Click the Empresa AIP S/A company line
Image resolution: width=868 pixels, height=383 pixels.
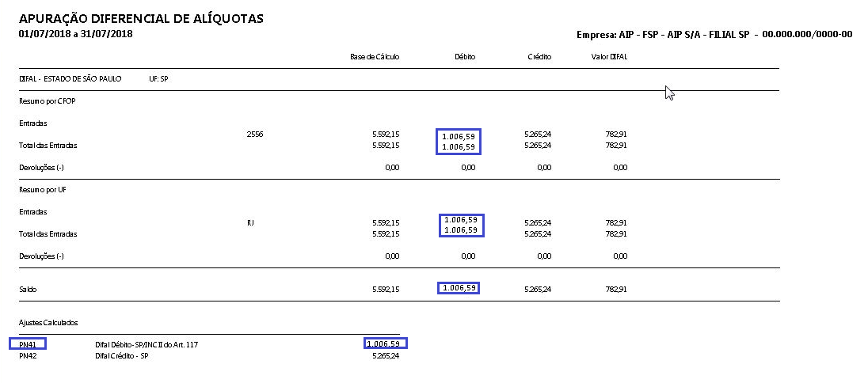click(x=715, y=34)
